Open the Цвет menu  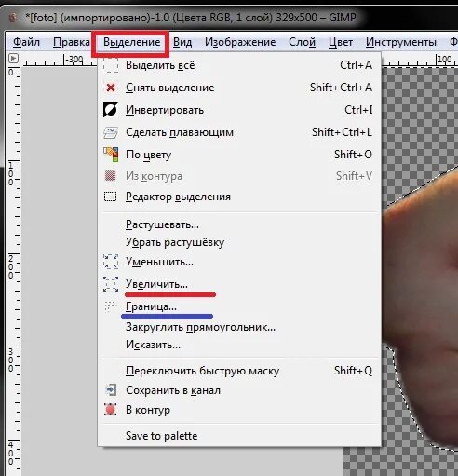coord(341,42)
